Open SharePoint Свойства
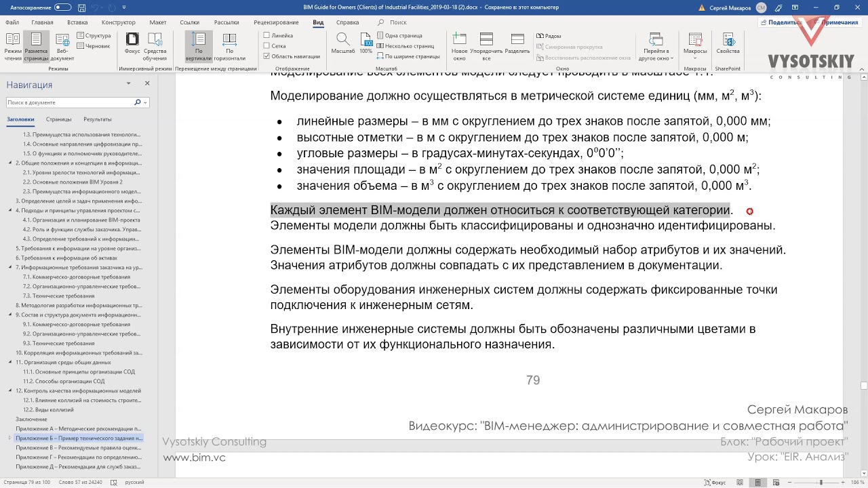 (728, 43)
